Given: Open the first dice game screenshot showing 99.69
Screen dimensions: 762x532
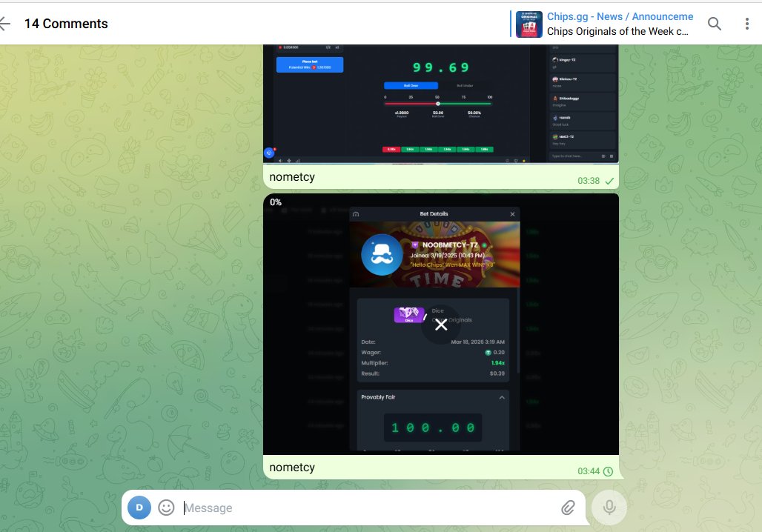Looking at the screenshot, I should point(441,104).
